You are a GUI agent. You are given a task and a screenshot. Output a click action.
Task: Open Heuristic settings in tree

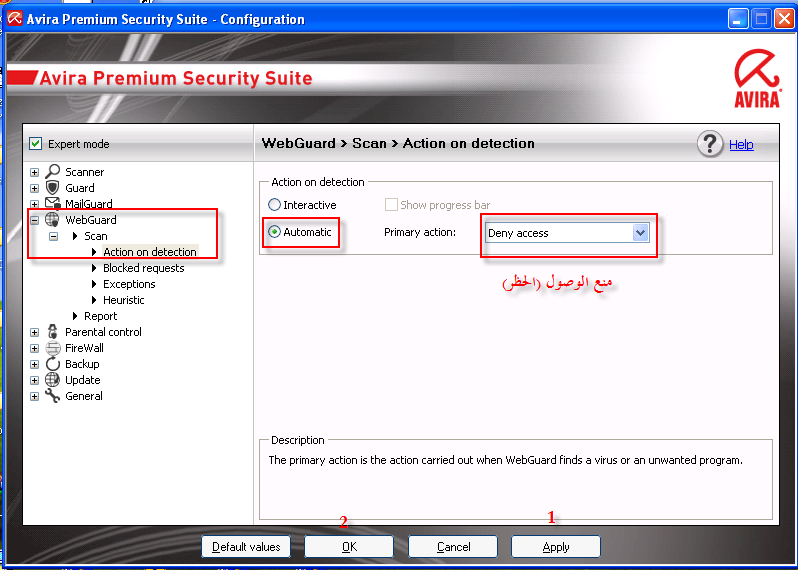click(x=124, y=300)
